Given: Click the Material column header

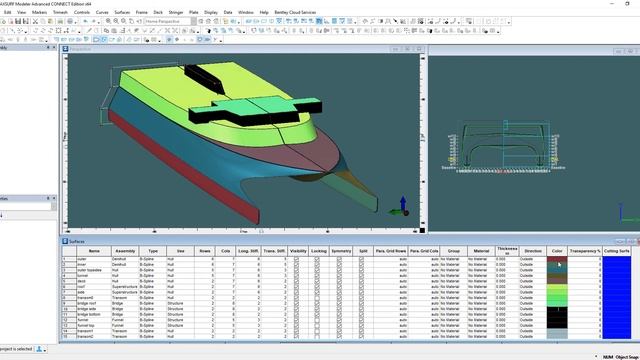Looking at the screenshot, I should [481, 251].
